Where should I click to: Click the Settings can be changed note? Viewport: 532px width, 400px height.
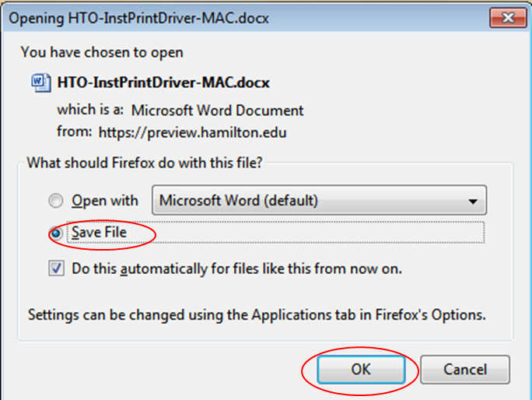click(x=257, y=314)
